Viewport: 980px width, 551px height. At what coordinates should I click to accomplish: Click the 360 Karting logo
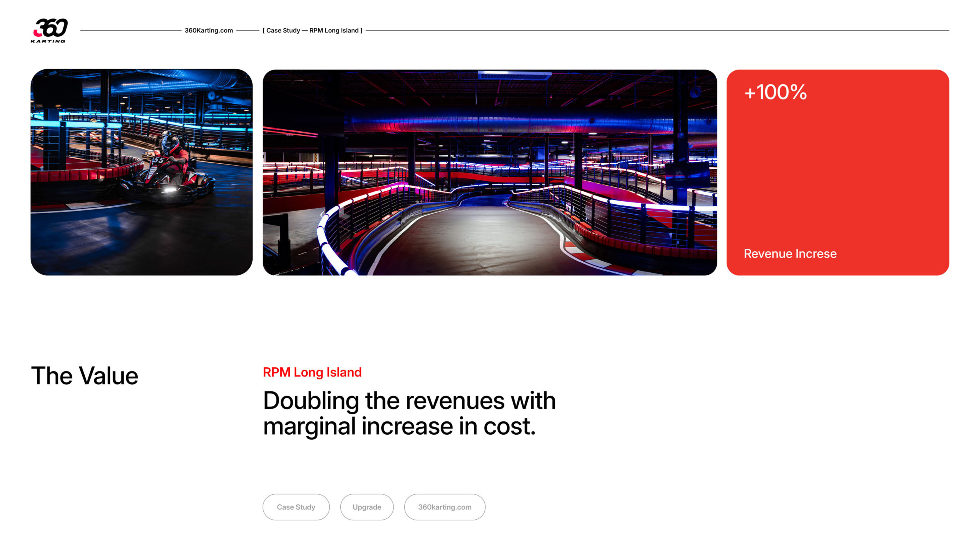(49, 30)
